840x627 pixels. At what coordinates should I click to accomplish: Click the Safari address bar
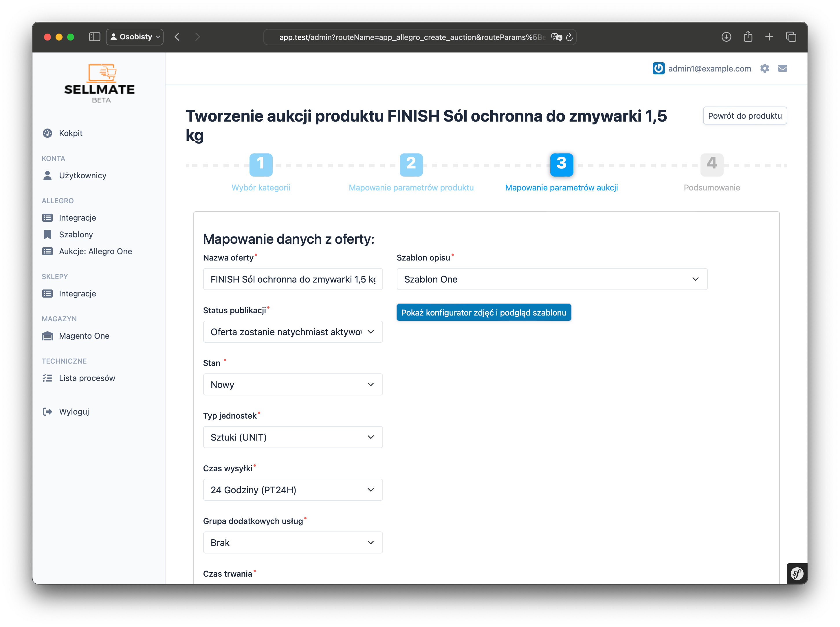click(420, 37)
